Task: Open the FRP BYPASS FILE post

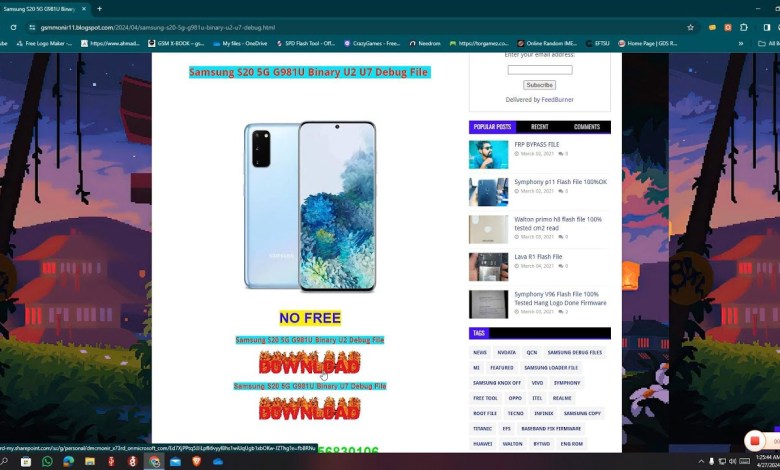Action: pyautogui.click(x=537, y=144)
